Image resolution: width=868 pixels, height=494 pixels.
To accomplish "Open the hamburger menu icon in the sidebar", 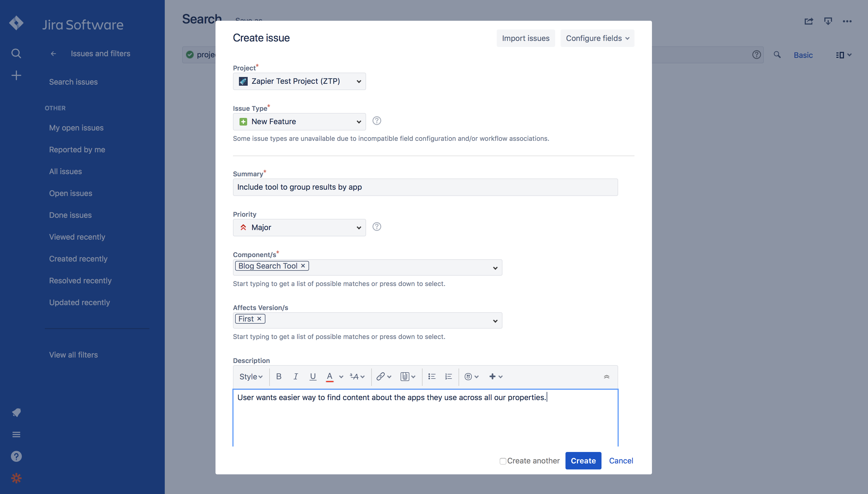I will tap(16, 434).
